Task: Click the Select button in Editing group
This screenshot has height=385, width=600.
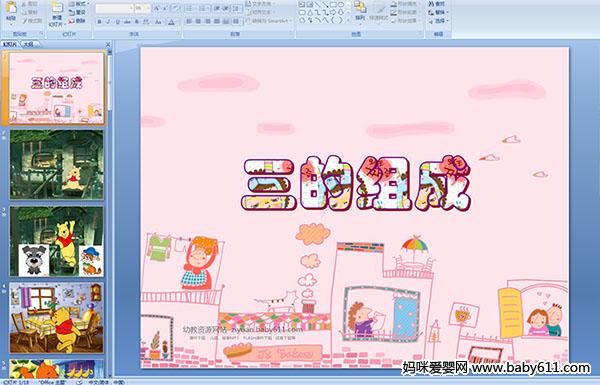Action: click(x=437, y=21)
